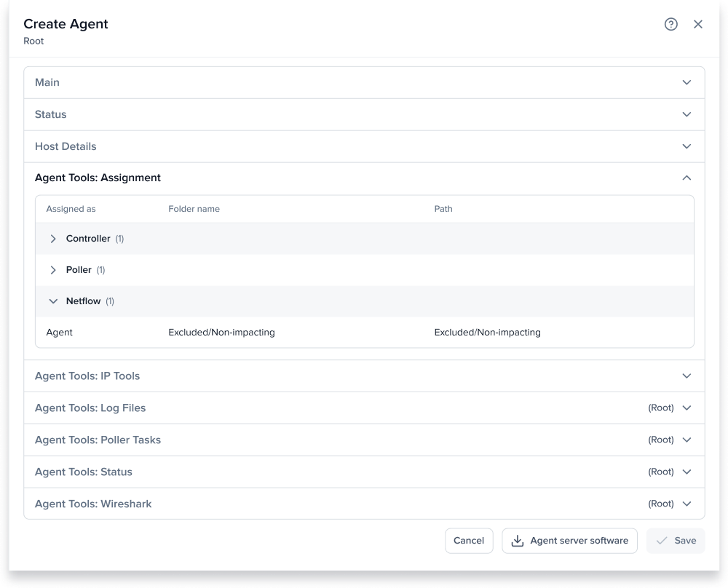Image resolution: width=728 pixels, height=588 pixels.
Task: Click the Status section title
Action: point(51,115)
